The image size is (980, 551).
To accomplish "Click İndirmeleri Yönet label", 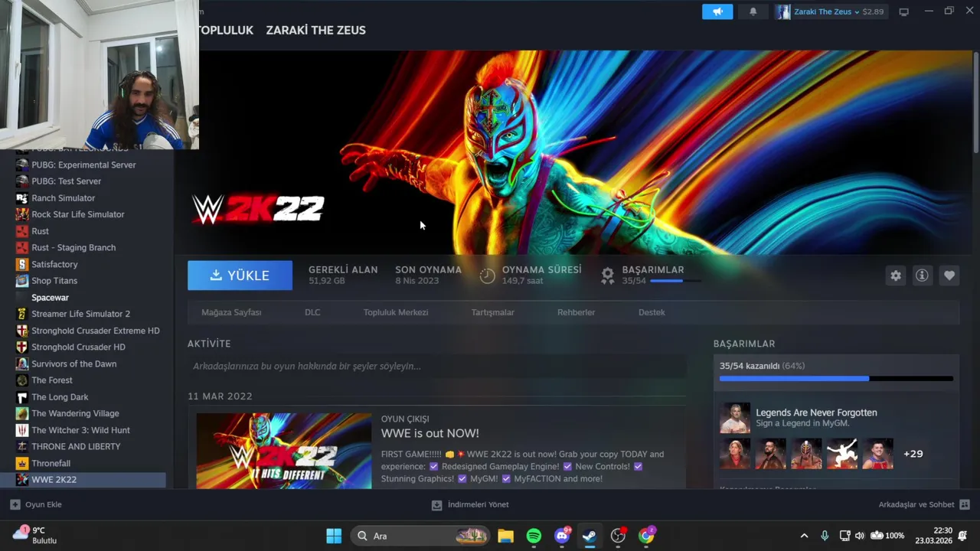I will pyautogui.click(x=479, y=505).
